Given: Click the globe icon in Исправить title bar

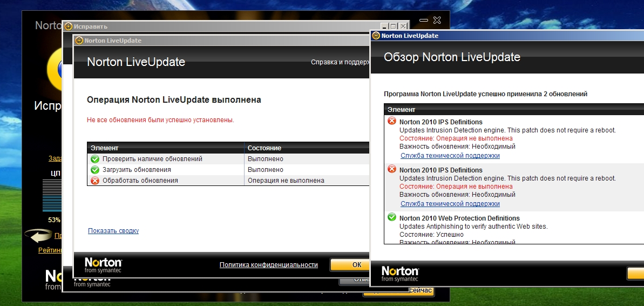Looking at the screenshot, I should point(69,26).
